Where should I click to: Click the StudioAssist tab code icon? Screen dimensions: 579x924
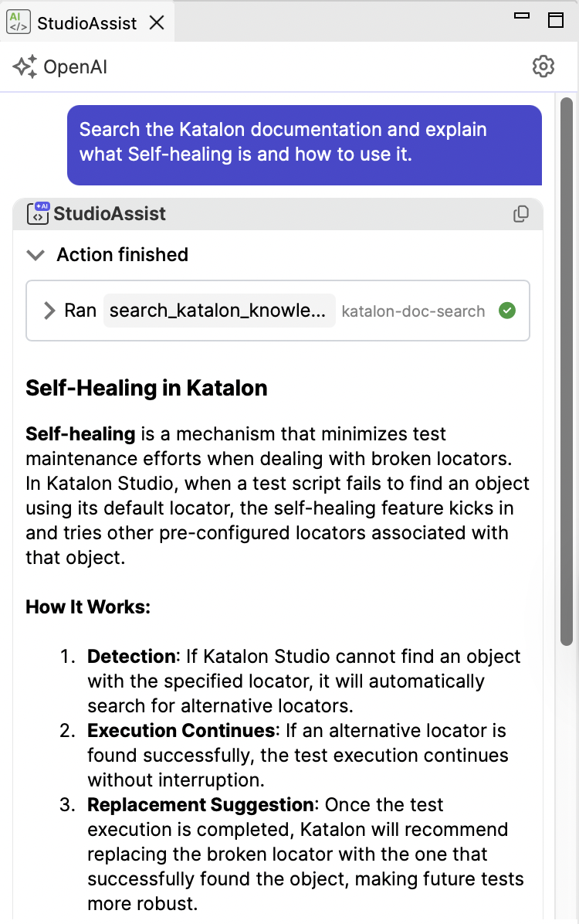pyautogui.click(x=19, y=23)
